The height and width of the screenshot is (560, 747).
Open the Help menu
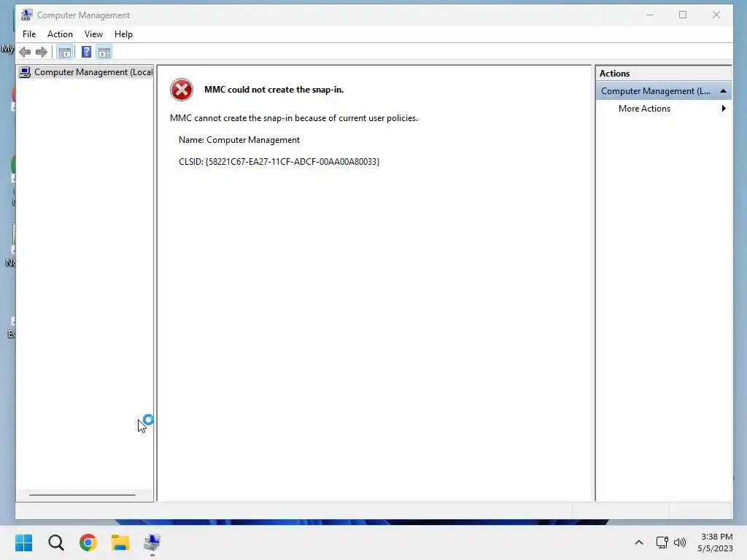[x=123, y=34]
